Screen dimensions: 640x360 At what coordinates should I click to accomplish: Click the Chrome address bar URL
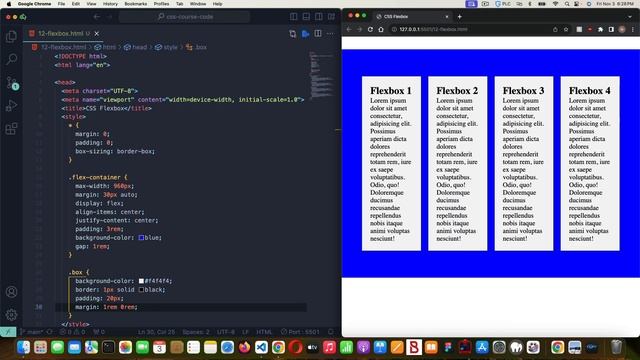433,29
